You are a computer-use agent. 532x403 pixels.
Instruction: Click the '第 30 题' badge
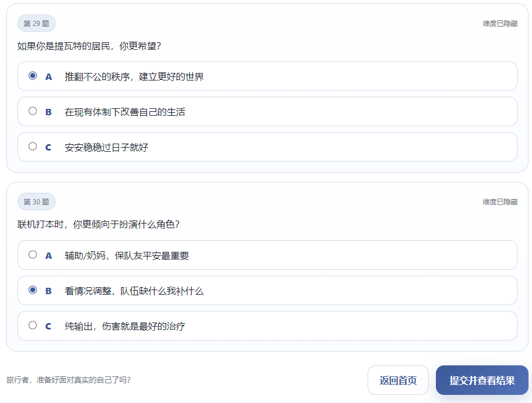(36, 201)
